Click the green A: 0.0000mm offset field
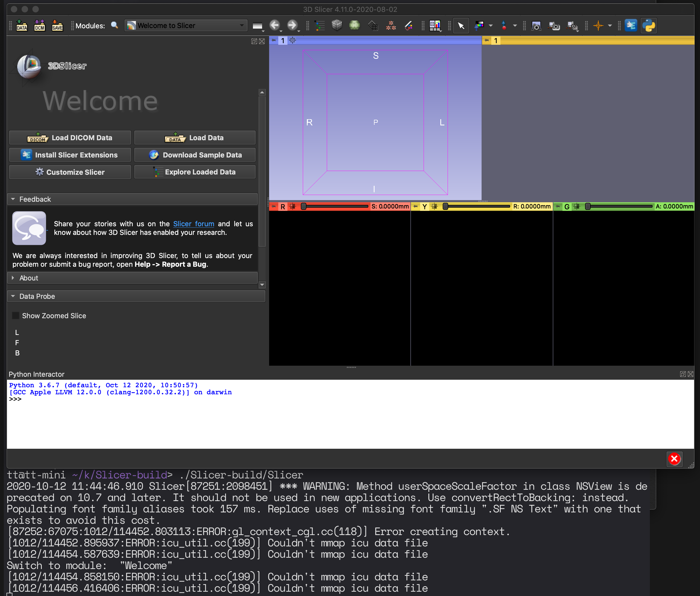The height and width of the screenshot is (596, 700). point(674,206)
